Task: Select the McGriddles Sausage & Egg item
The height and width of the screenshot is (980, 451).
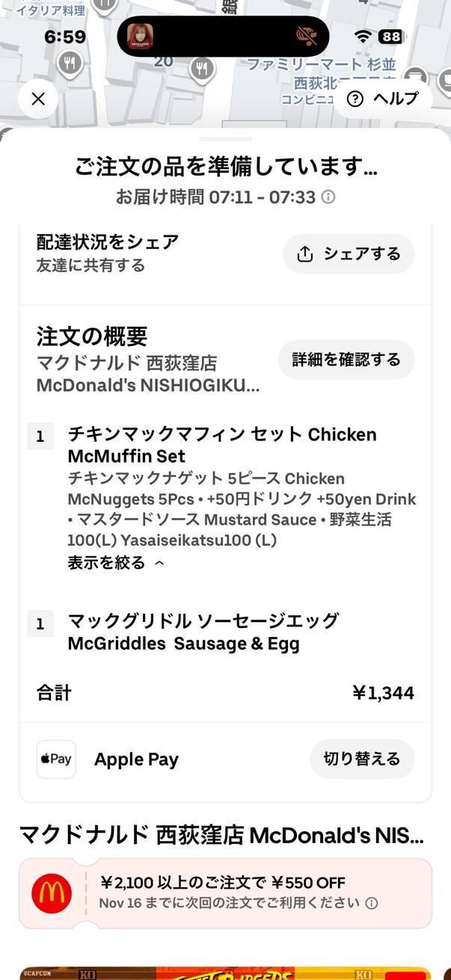Action: (203, 632)
